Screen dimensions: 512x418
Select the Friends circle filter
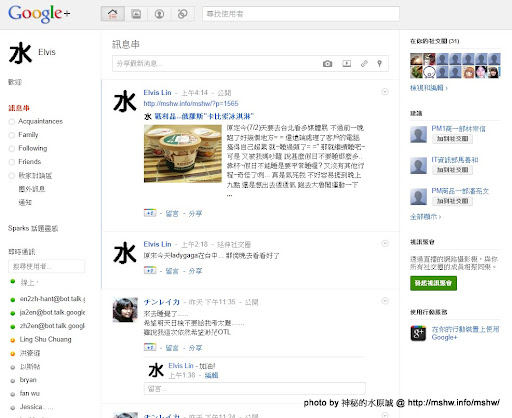(x=29, y=162)
